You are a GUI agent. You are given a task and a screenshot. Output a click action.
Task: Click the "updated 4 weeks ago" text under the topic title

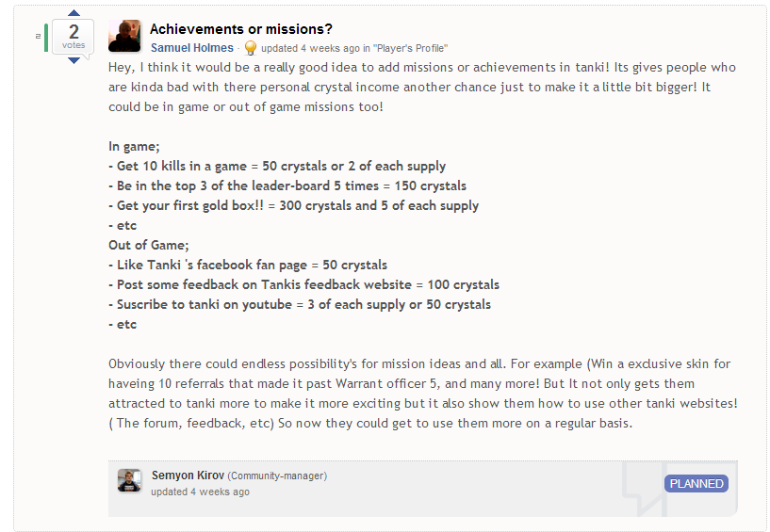(x=310, y=48)
